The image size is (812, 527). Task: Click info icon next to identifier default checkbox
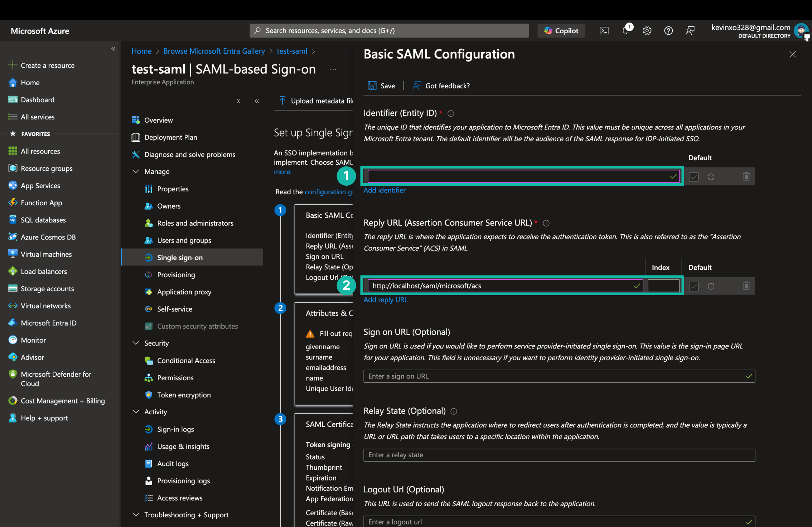click(711, 177)
